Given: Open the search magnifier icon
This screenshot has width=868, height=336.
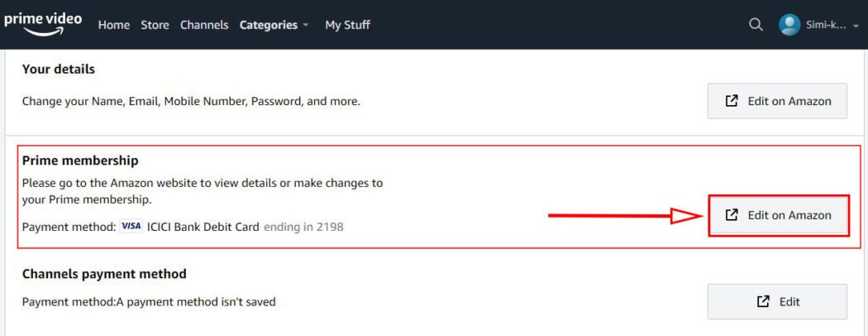Looking at the screenshot, I should [756, 25].
